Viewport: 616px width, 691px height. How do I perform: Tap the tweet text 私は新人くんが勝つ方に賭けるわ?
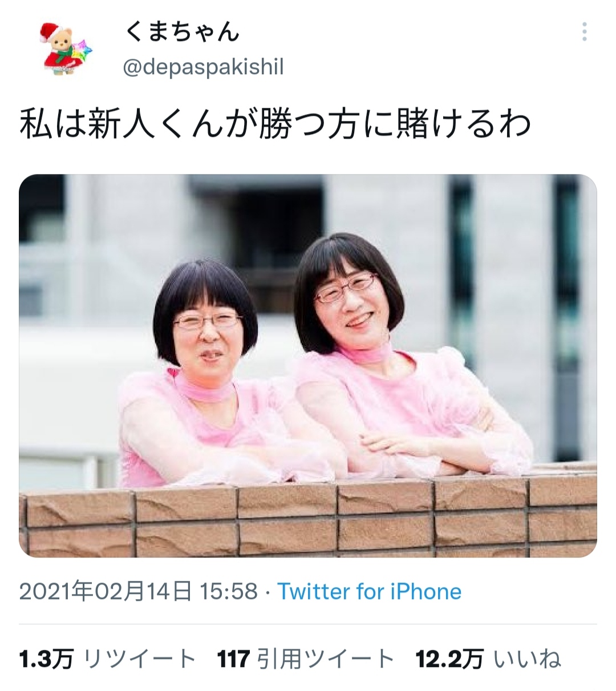tap(275, 124)
